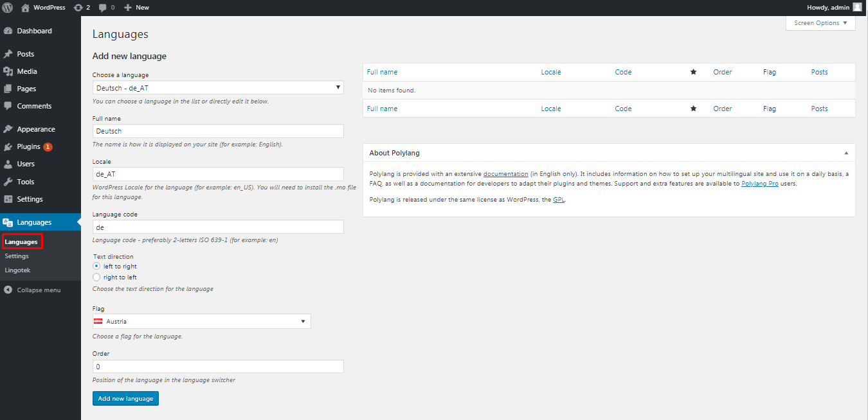Image resolution: width=868 pixels, height=420 pixels.
Task: Click the Plugins update count badge
Action: [x=48, y=146]
